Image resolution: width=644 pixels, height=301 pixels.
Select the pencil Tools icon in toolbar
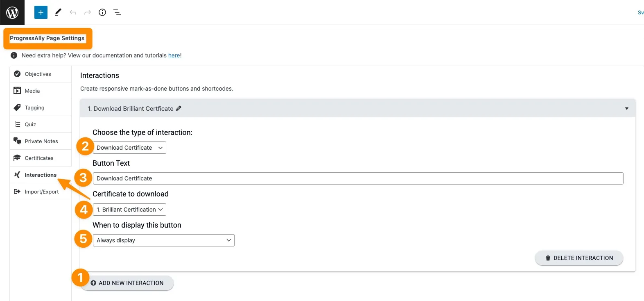pos(58,12)
